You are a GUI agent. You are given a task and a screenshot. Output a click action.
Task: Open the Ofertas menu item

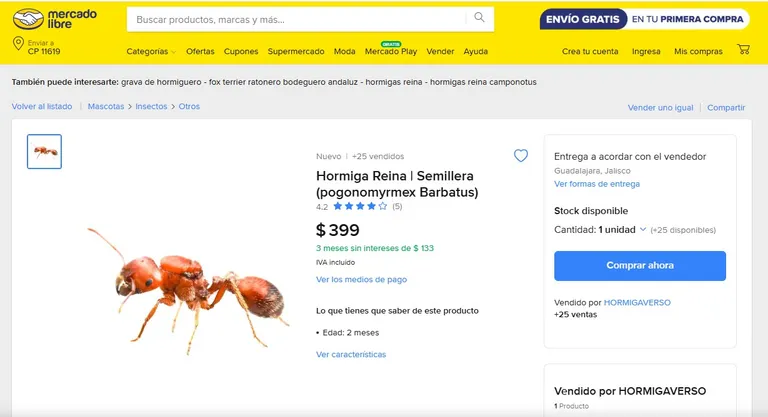point(200,51)
